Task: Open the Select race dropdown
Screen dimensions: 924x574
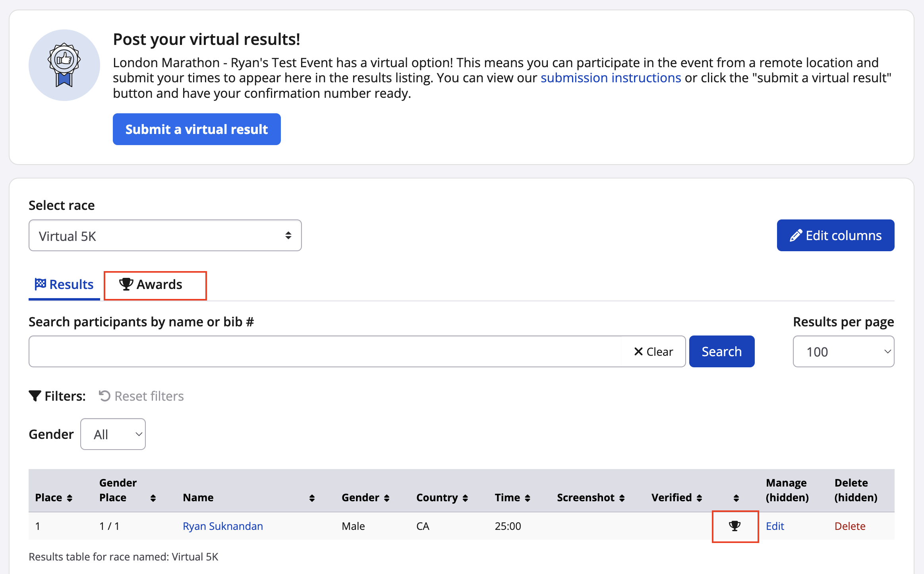Action: pos(165,236)
